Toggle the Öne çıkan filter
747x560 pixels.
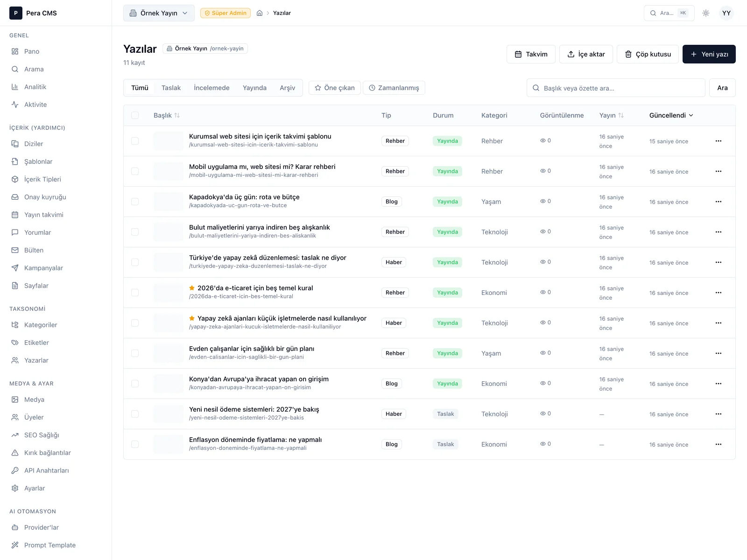click(x=335, y=88)
